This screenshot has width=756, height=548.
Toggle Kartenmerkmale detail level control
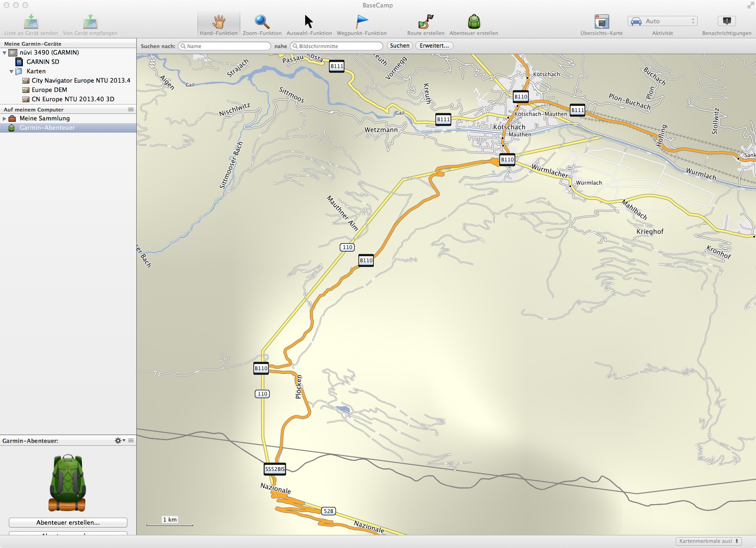(x=708, y=541)
